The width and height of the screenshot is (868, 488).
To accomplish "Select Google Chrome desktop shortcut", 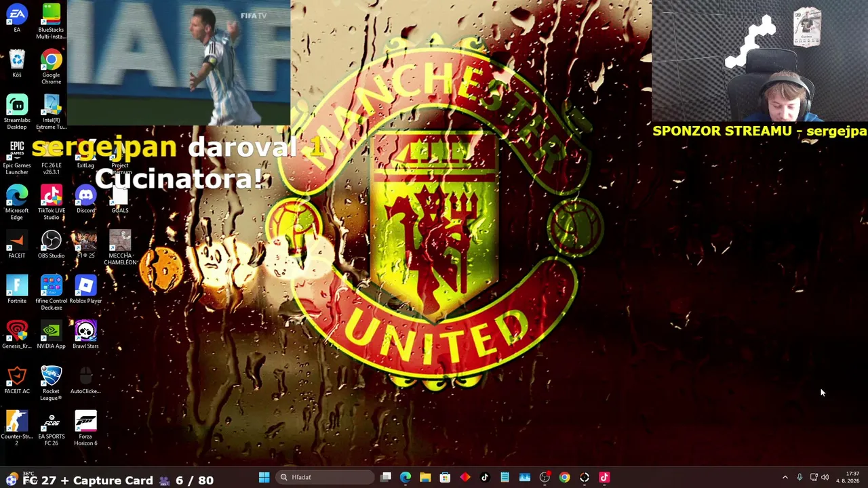I will click(51, 66).
